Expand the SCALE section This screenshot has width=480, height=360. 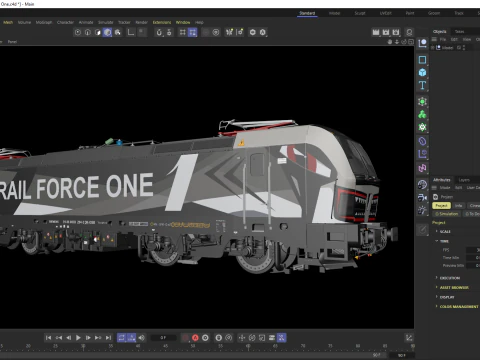[437, 231]
